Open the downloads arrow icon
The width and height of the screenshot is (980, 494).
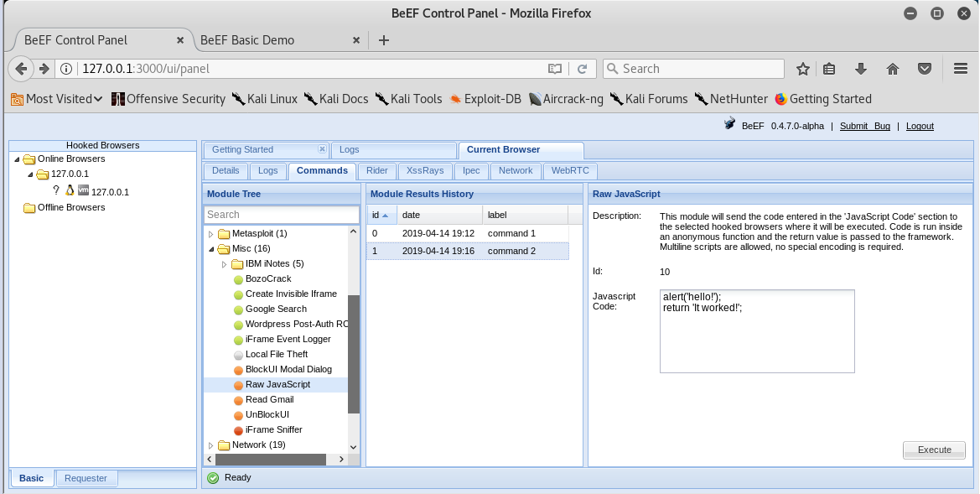[861, 69]
